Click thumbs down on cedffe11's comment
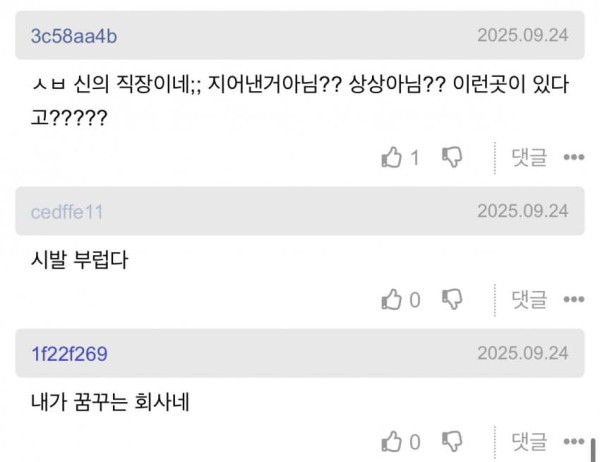The width and height of the screenshot is (600, 462). tap(452, 299)
